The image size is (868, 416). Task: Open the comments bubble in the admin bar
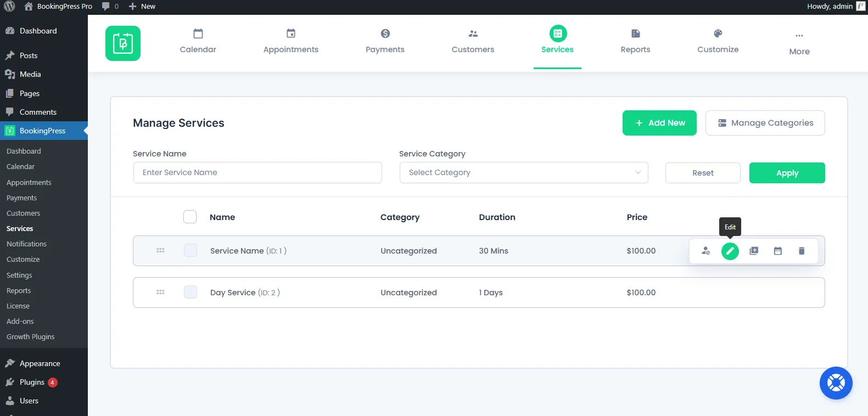click(110, 7)
